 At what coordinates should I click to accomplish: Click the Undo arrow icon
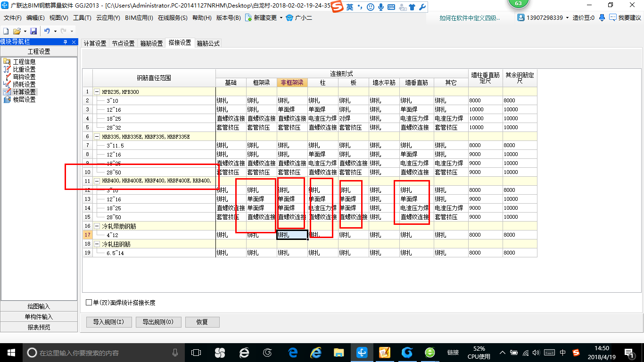click(x=47, y=31)
